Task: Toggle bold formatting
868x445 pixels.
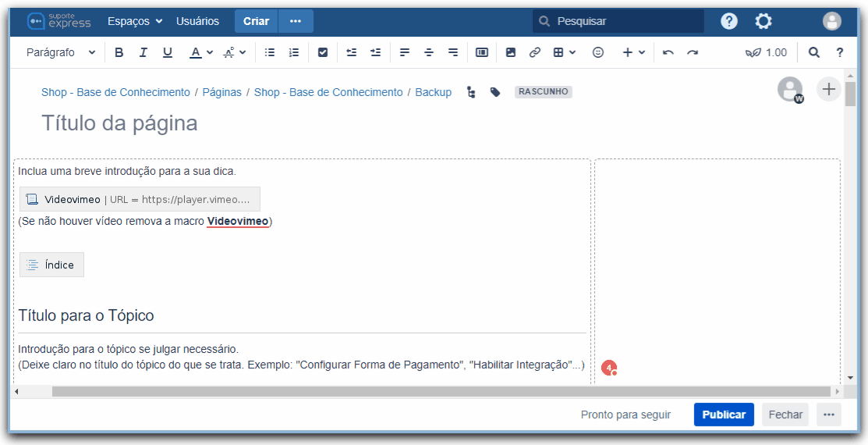Action: point(119,52)
